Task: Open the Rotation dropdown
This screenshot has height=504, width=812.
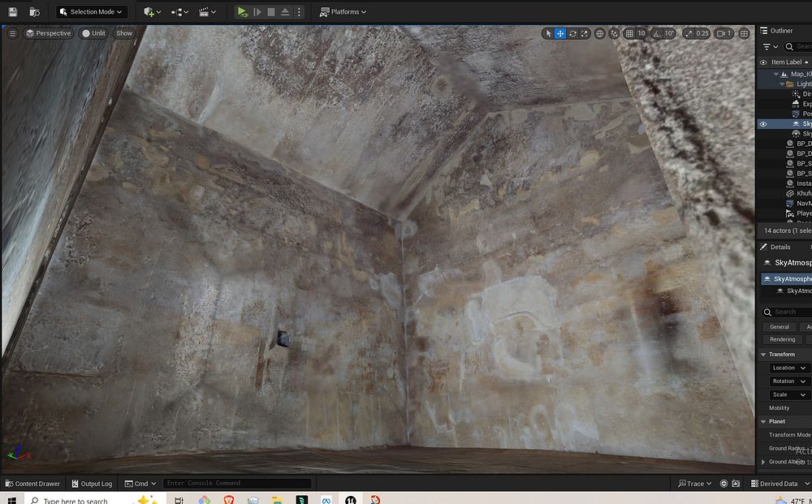Action: [789, 381]
